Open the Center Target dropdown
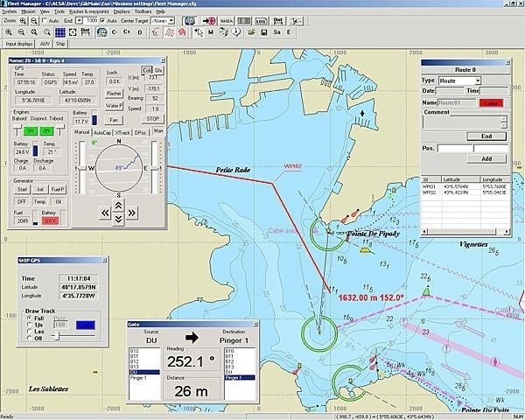Viewport: 525px width, 420px height. [x=171, y=21]
